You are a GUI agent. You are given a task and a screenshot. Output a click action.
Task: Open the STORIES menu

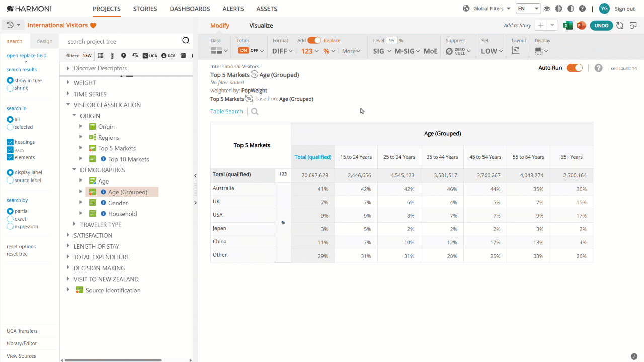coord(145,9)
